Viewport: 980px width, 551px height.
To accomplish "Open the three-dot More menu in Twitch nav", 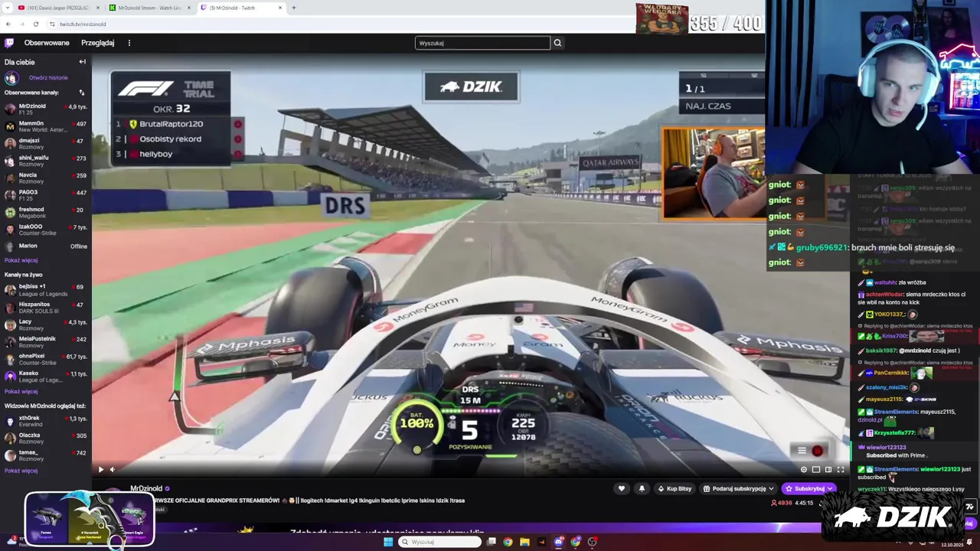I will click(129, 43).
